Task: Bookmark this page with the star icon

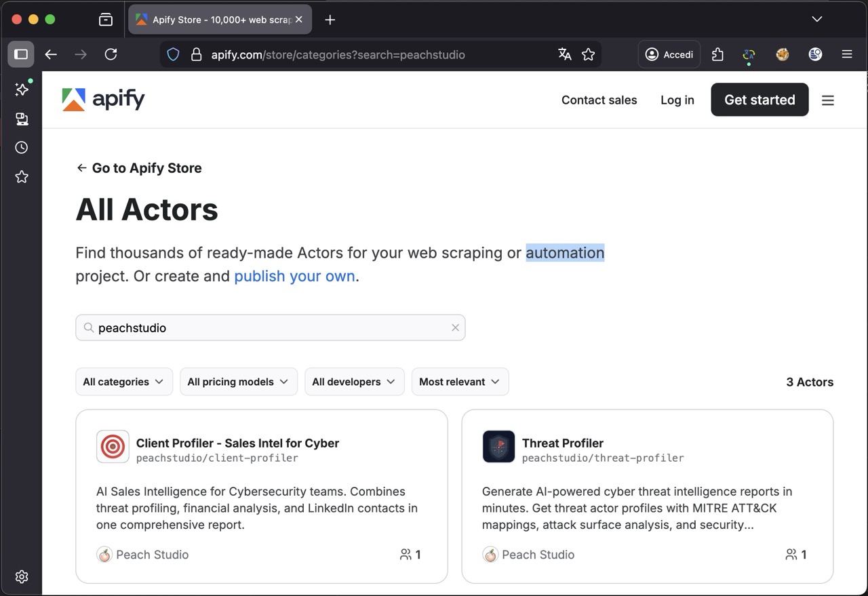Action: point(589,54)
